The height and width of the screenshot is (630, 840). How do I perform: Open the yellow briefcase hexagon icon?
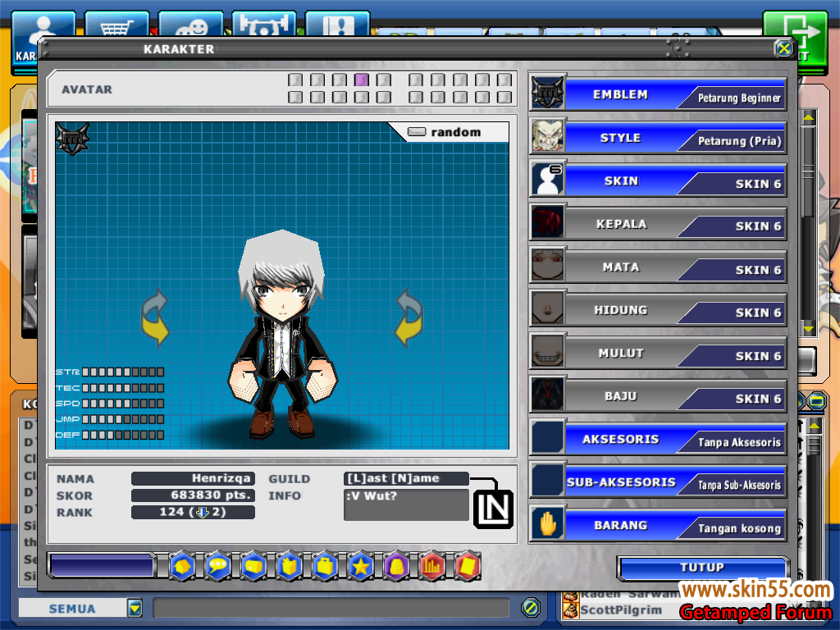(325, 566)
